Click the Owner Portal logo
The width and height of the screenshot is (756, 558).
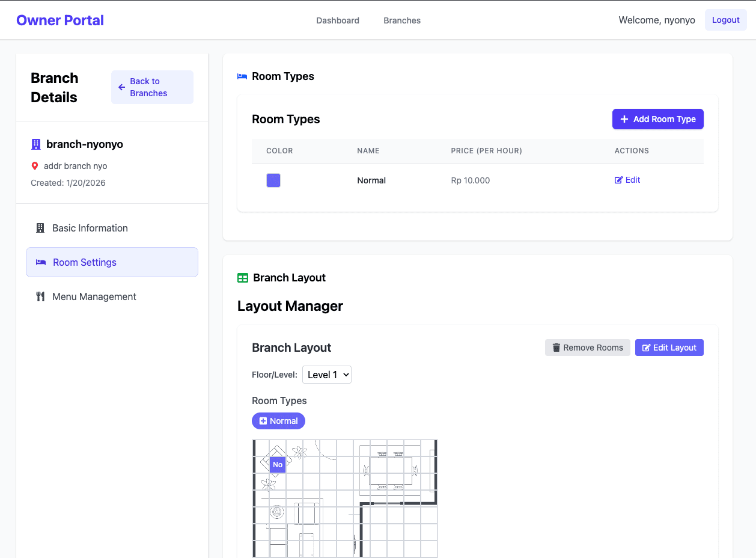point(59,20)
